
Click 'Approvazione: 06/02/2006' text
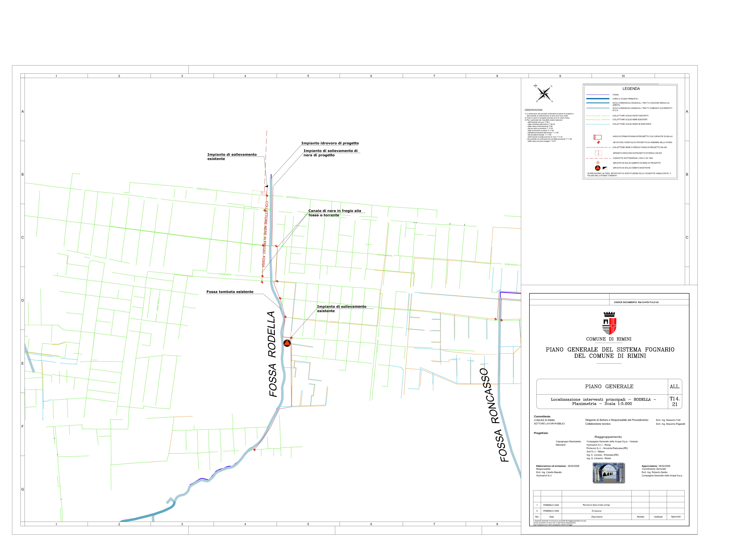(x=656, y=466)
